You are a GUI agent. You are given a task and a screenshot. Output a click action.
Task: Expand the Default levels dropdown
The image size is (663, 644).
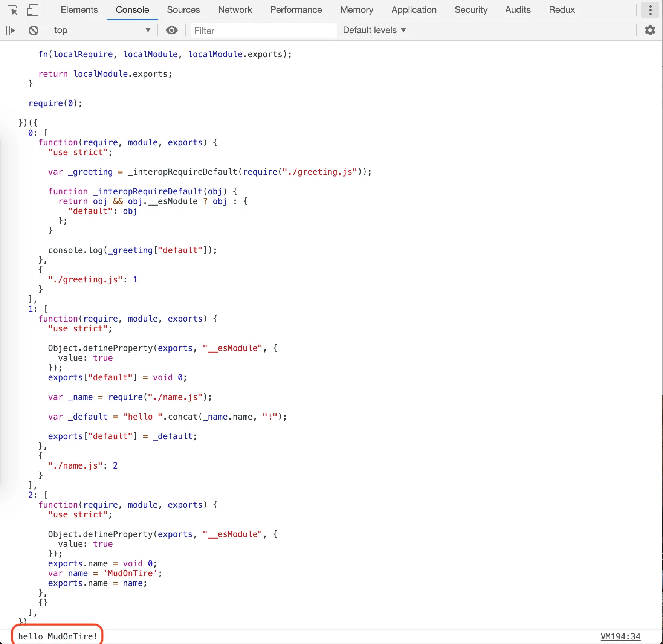click(374, 31)
